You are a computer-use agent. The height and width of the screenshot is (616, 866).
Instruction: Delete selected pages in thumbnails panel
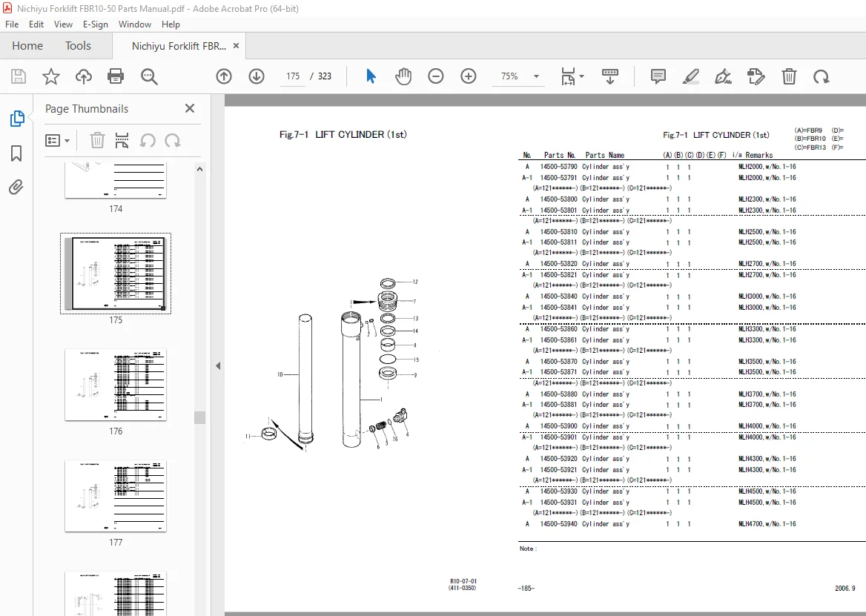(97, 141)
